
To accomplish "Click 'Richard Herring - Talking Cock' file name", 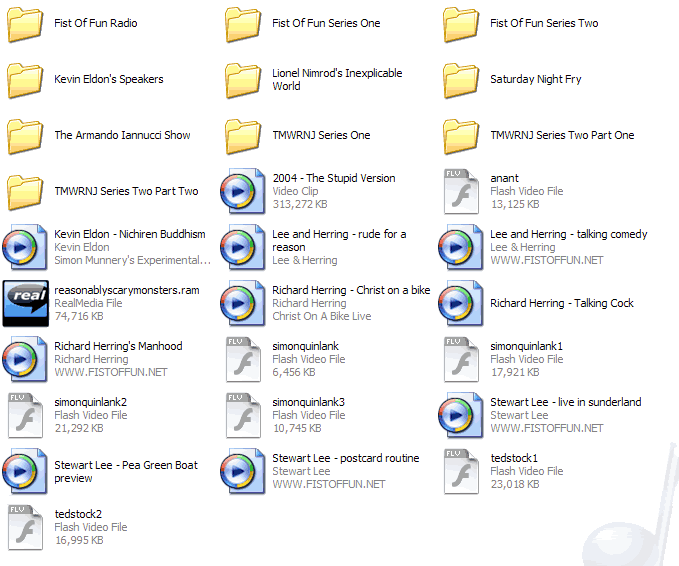I will [562, 303].
